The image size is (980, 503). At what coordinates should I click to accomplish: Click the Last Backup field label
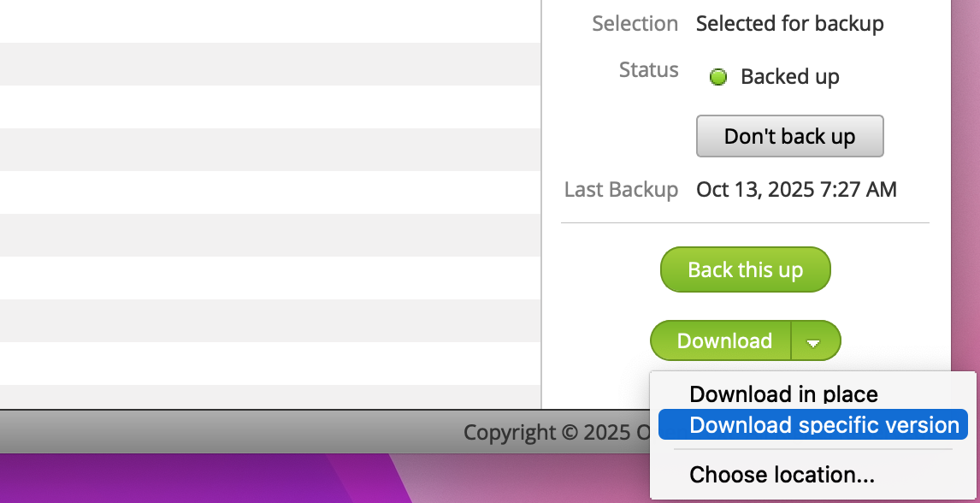pyautogui.click(x=621, y=189)
